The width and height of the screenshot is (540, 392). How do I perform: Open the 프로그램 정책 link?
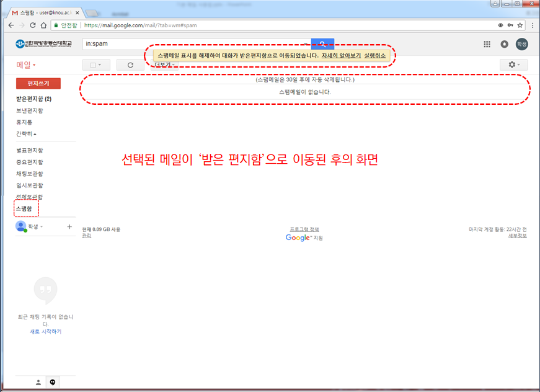[304, 229]
